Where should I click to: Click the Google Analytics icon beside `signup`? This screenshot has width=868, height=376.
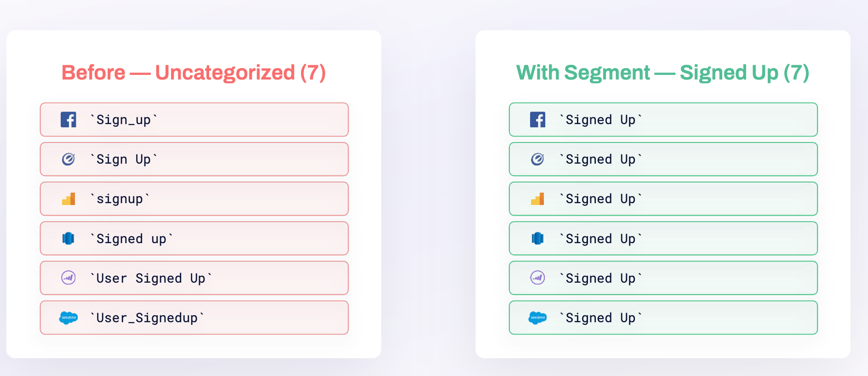[x=69, y=199]
